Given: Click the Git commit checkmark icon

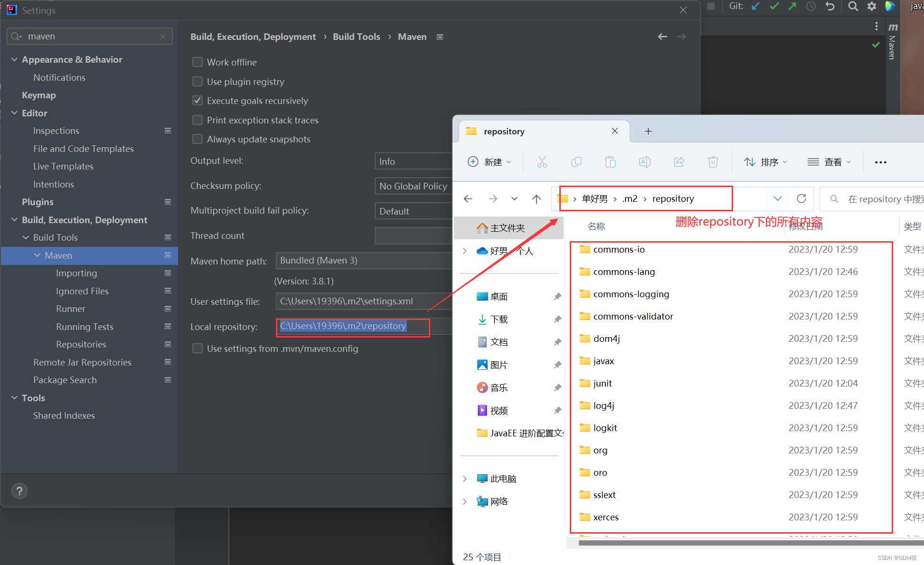Looking at the screenshot, I should click(774, 6).
